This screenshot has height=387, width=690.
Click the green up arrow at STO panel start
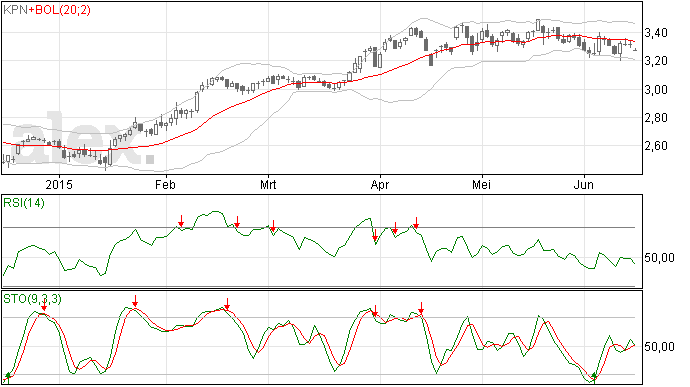click(x=7, y=377)
